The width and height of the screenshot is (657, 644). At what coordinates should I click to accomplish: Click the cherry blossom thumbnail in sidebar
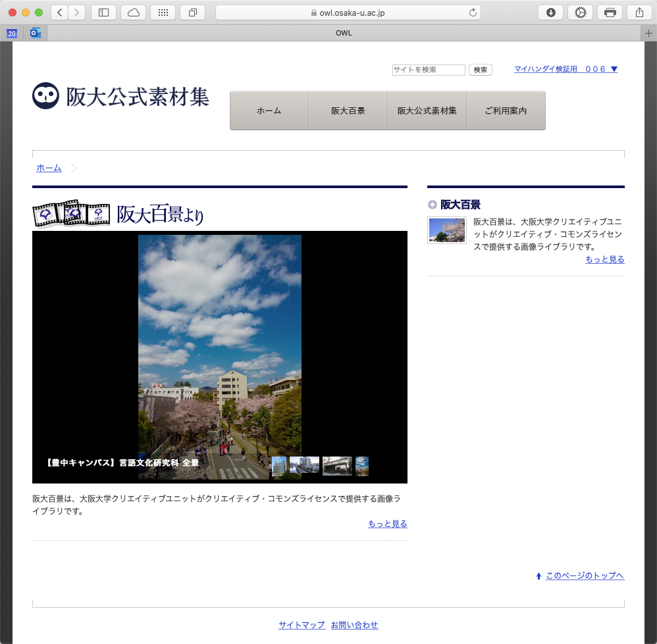point(446,230)
